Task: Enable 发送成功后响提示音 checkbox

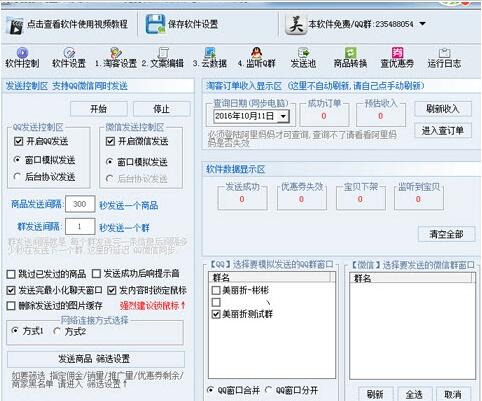Action: coord(96,274)
